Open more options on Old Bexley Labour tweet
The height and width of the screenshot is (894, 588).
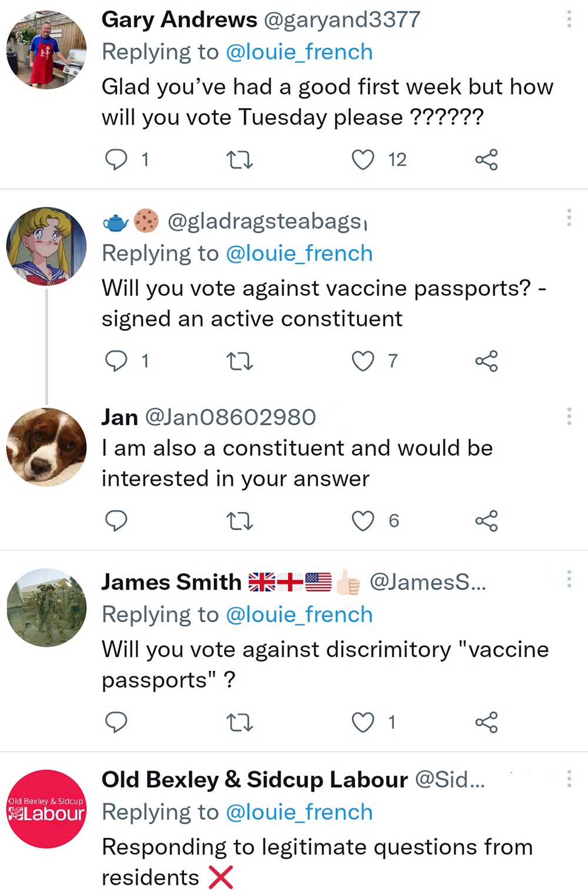pos(569,779)
